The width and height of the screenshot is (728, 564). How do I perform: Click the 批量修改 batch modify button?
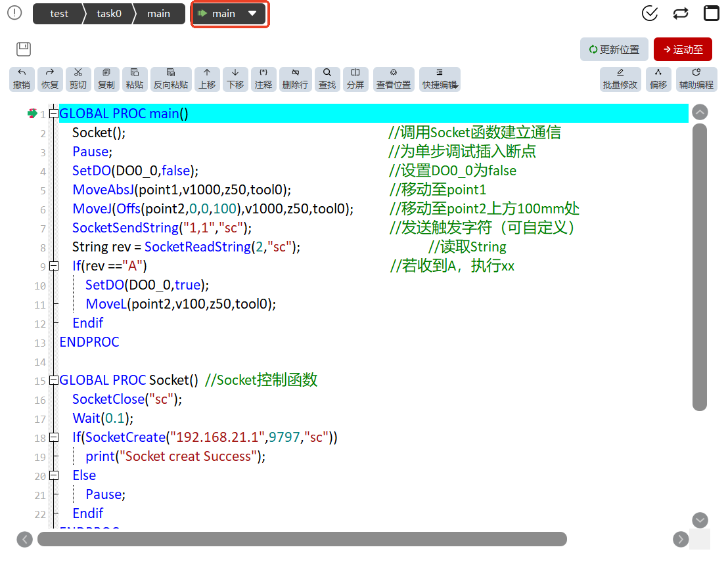click(620, 79)
